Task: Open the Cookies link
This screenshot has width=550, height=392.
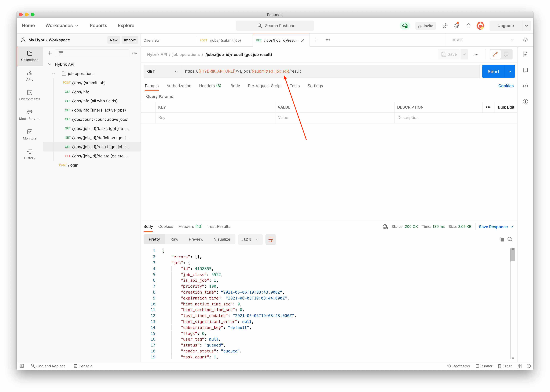Action: (506, 86)
